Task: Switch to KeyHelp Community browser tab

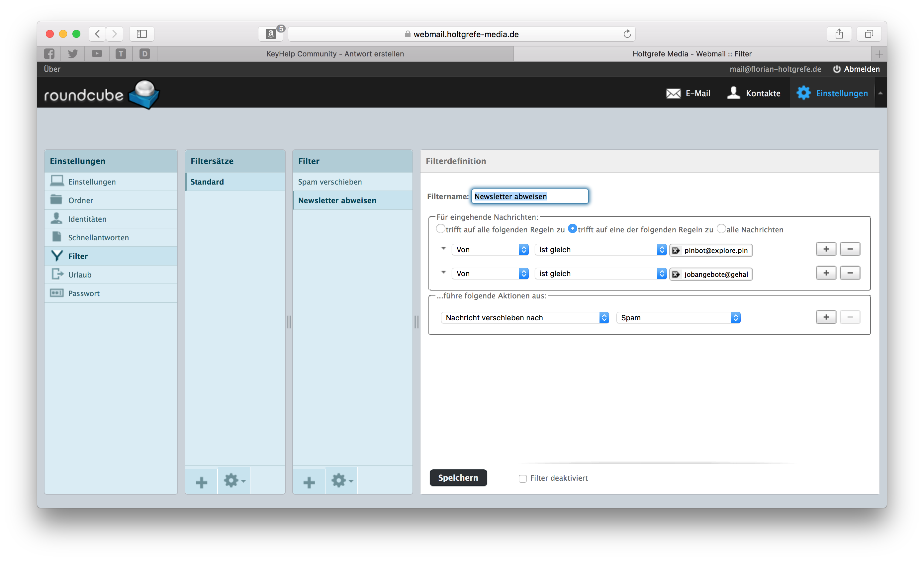Action: click(x=334, y=54)
